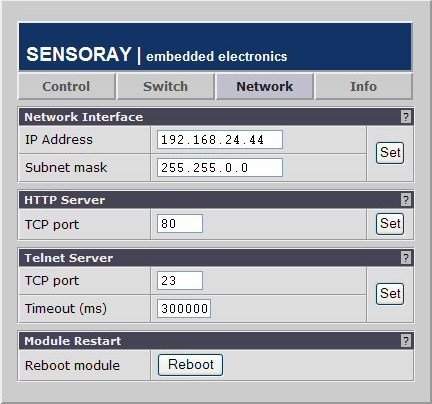The image size is (432, 404).
Task: Open help for Module Restart section
Action: pyautogui.click(x=406, y=341)
